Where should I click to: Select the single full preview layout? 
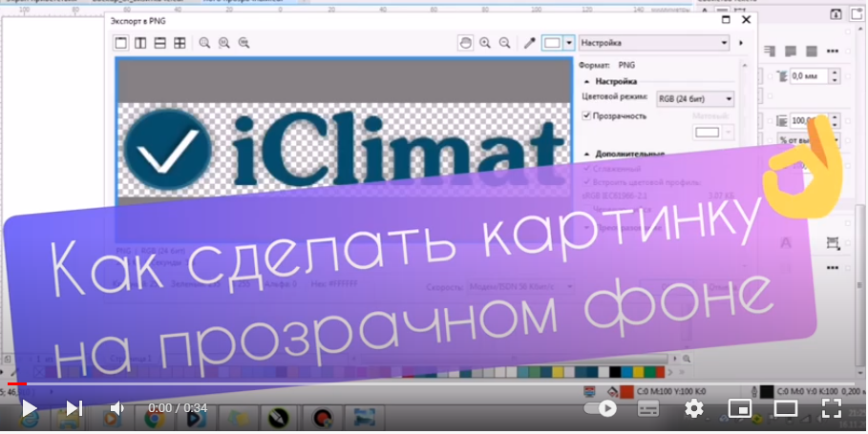[x=120, y=43]
